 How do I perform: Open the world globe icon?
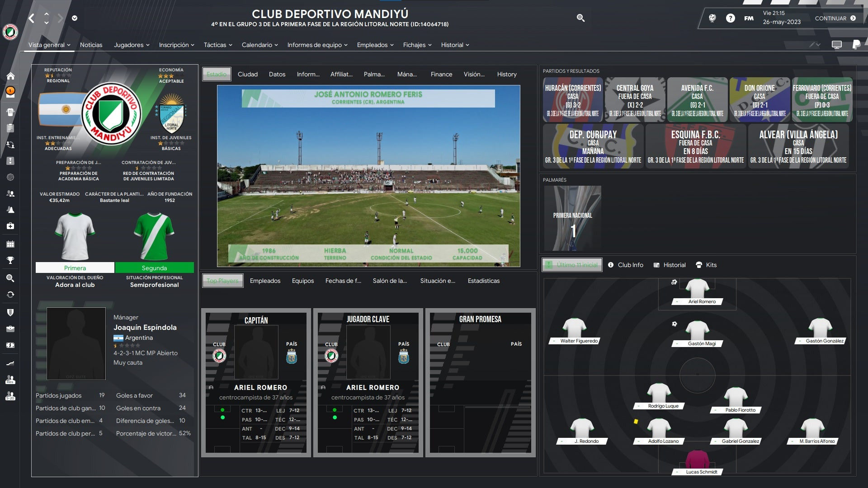(x=712, y=18)
